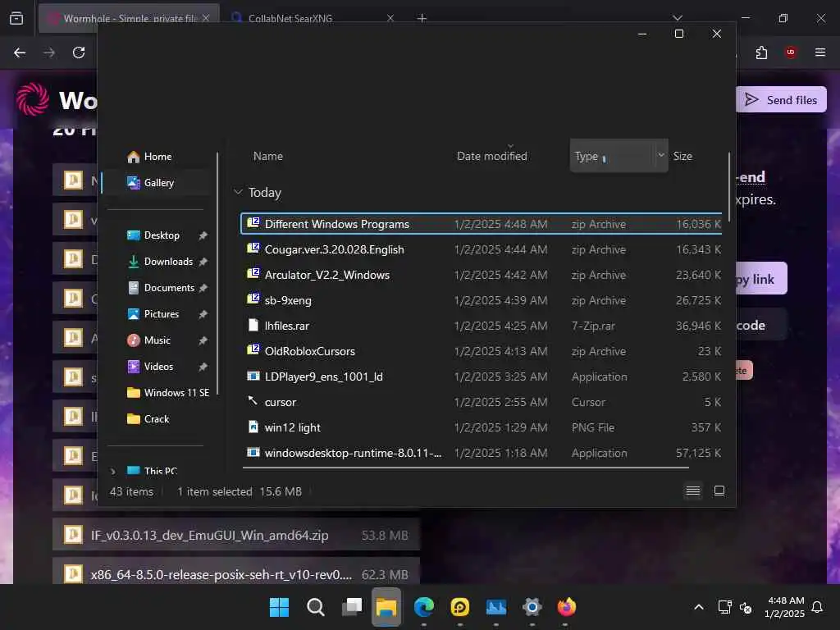The image size is (840, 630).
Task: Select Different Windows Programs zip file
Action: (482, 224)
